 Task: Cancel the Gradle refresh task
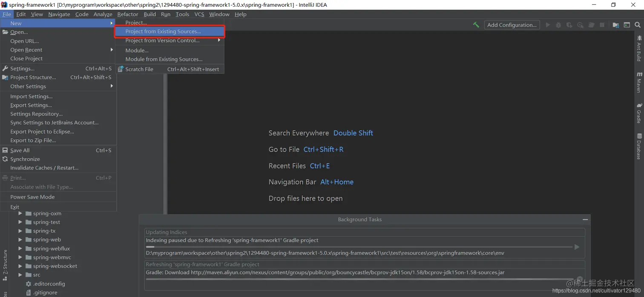click(579, 279)
